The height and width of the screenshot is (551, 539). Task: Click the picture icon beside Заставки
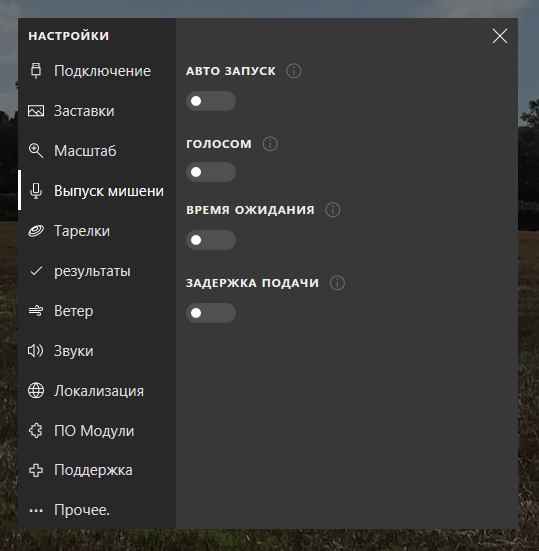[36, 111]
